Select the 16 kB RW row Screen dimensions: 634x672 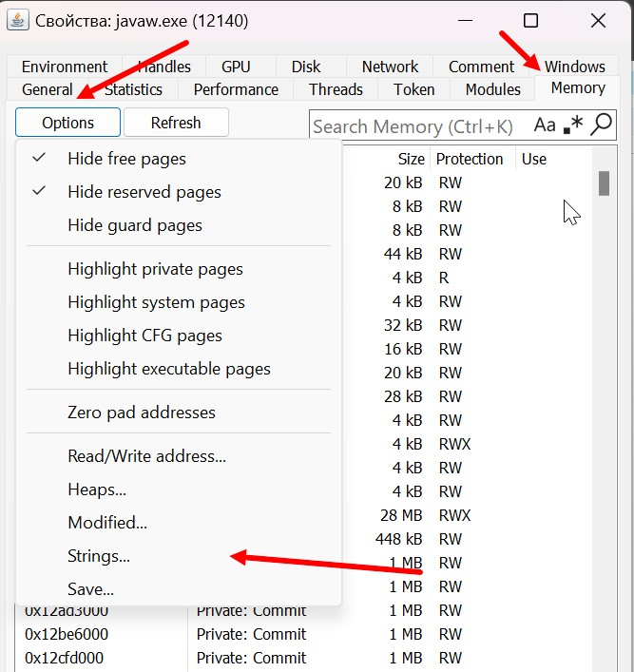468,349
